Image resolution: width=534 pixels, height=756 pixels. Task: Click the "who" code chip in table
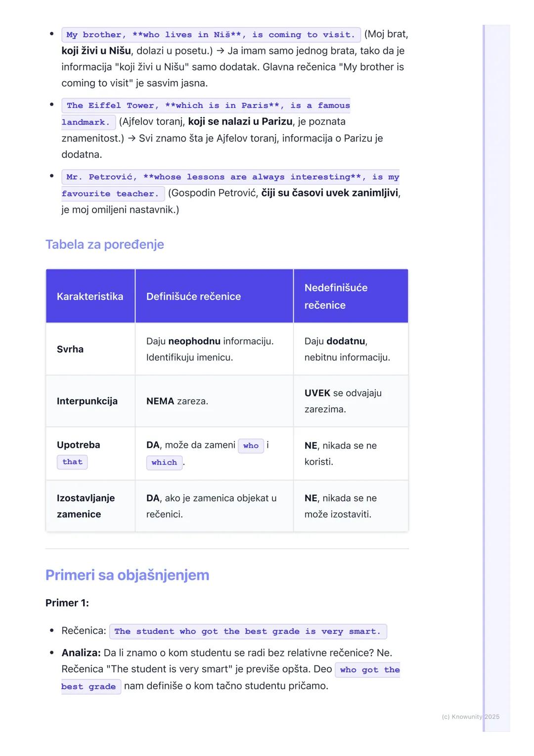pos(251,446)
